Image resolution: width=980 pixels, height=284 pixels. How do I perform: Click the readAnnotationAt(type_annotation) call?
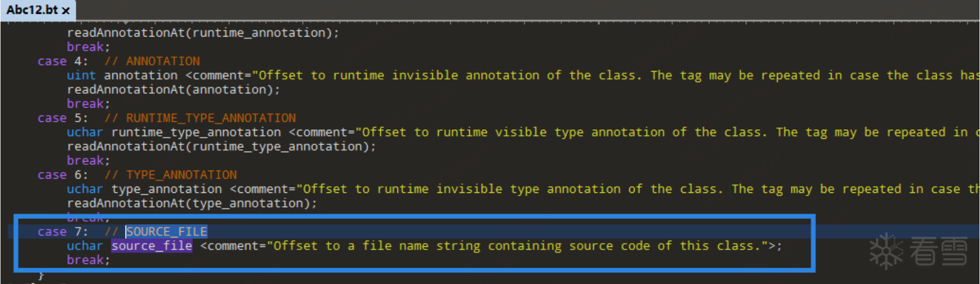click(192, 203)
